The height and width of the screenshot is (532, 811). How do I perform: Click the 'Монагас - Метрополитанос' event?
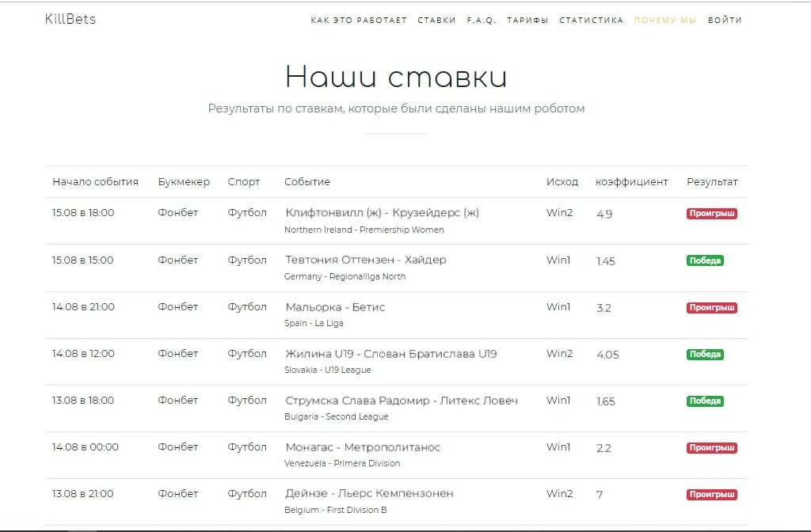tap(363, 447)
